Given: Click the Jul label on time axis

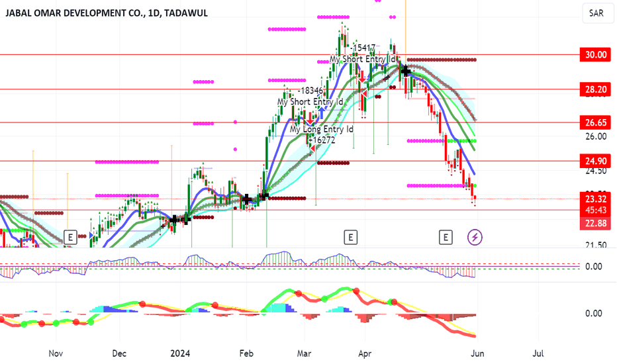Looking at the screenshot, I should (x=538, y=353).
